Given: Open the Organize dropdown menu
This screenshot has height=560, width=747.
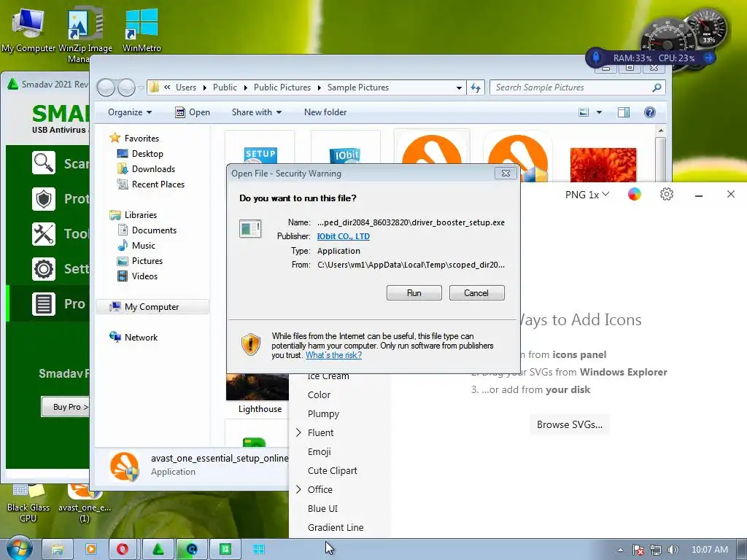Looking at the screenshot, I should coord(130,112).
